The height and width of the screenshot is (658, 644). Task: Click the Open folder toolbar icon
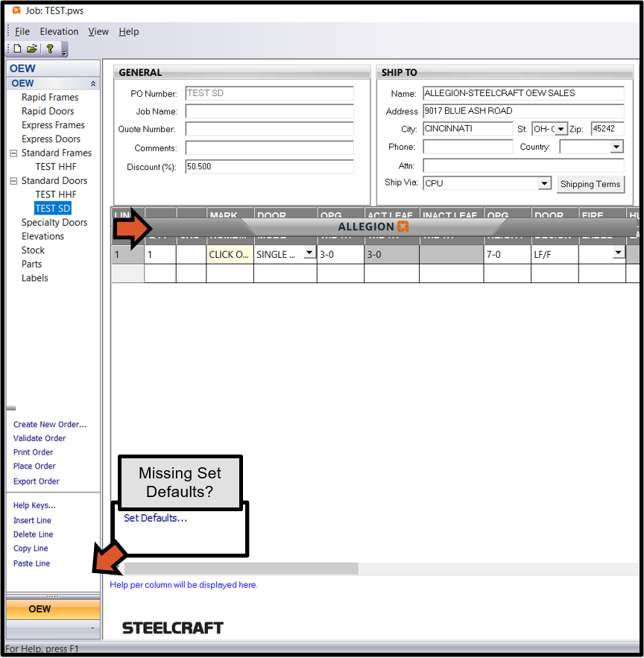pyautogui.click(x=32, y=48)
